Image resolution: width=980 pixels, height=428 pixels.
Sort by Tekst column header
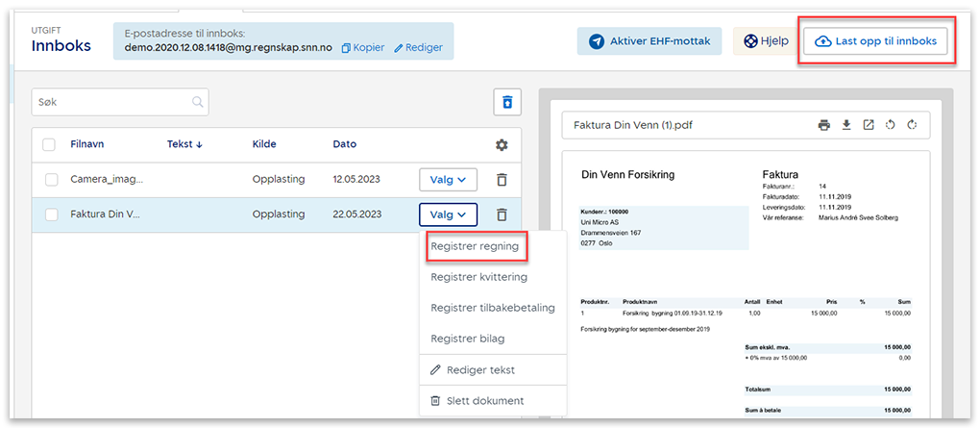coord(184,144)
